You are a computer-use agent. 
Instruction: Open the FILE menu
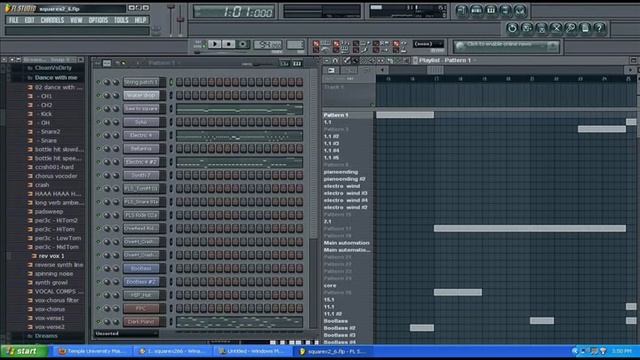13,20
